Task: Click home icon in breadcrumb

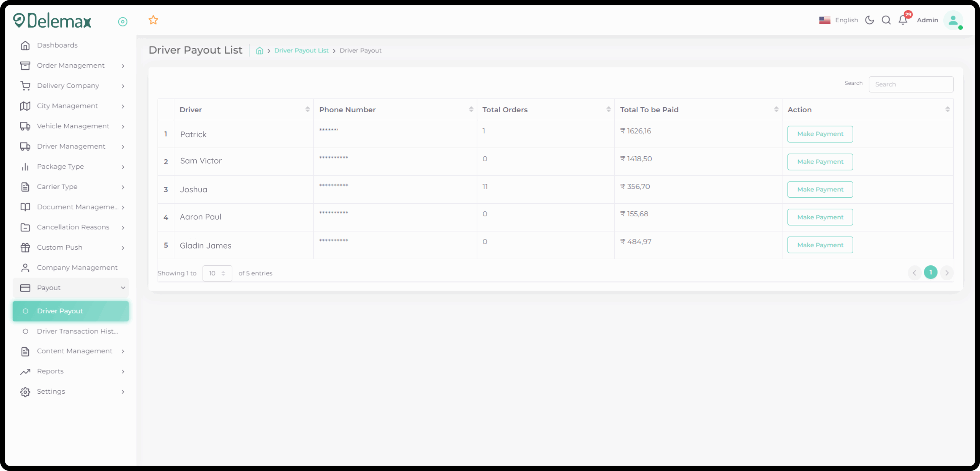Action: pyautogui.click(x=260, y=51)
